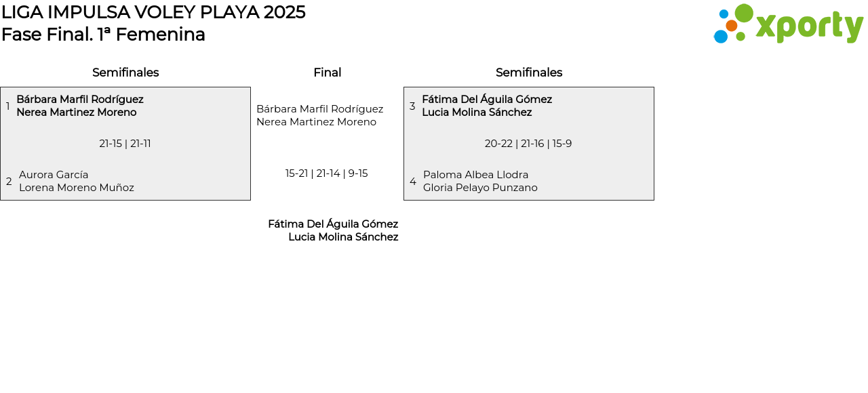Click the xporty logo
The height and width of the screenshot is (393, 868).
pos(788,24)
